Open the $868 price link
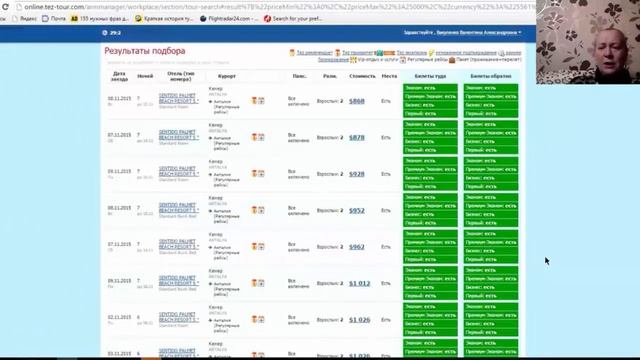This screenshot has width=640, height=360. [357, 101]
